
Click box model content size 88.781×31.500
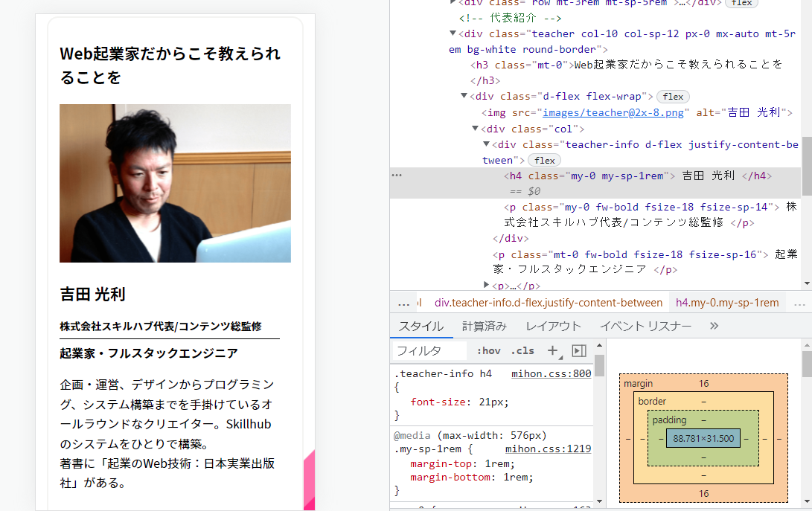coord(703,439)
